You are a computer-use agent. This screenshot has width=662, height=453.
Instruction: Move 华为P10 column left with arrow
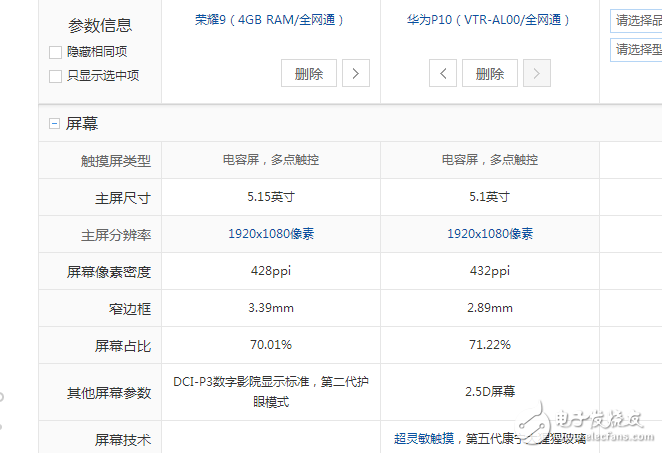[443, 73]
